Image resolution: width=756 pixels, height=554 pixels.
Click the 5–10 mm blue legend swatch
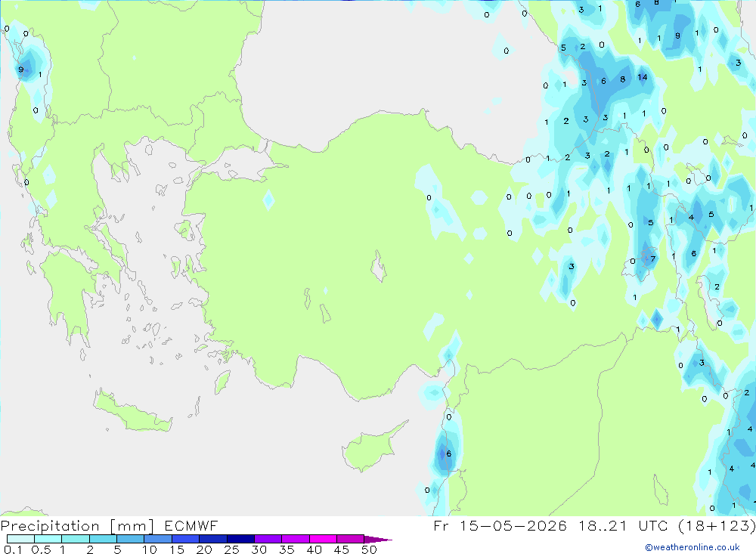pyautogui.click(x=130, y=539)
